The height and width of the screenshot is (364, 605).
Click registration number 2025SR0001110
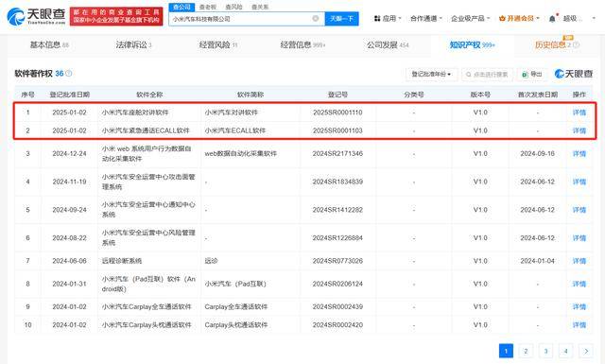[337, 113]
